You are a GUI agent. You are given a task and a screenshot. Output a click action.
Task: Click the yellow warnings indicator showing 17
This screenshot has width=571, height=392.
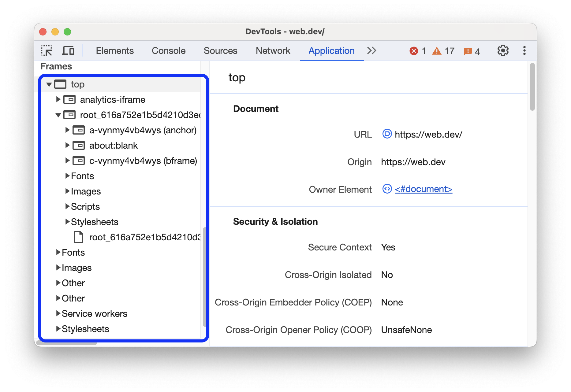(x=438, y=51)
